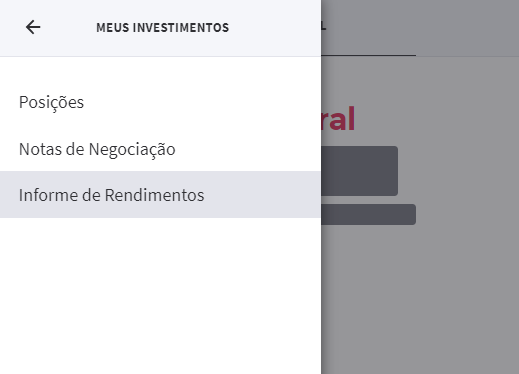View investment positions via Posições
The image size is (519, 374).
(x=51, y=102)
